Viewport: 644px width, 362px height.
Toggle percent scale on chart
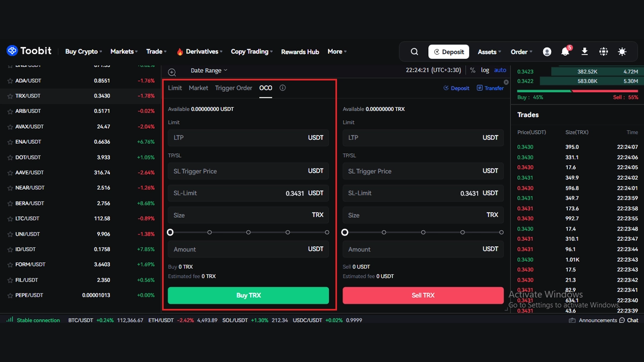point(473,70)
